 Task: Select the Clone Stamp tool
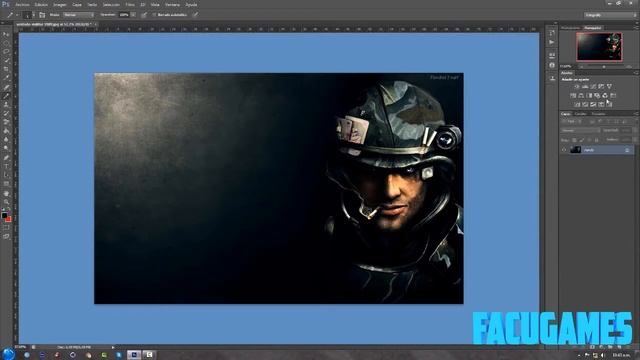[6, 104]
